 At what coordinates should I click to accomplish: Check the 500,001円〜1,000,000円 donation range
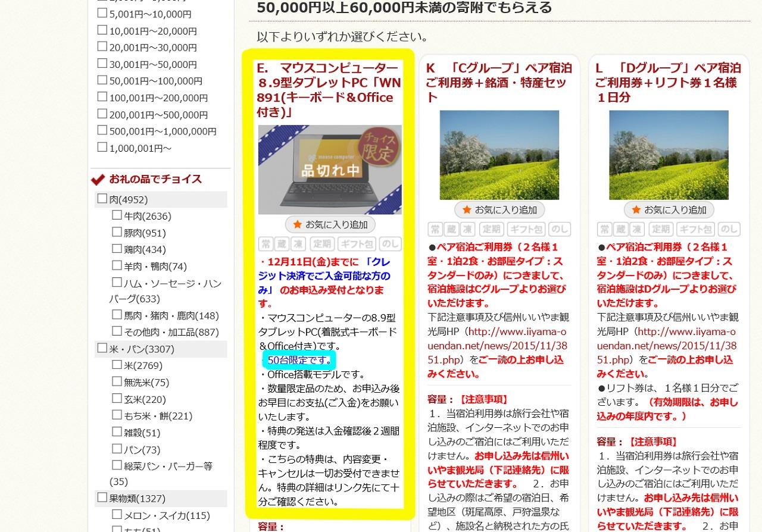point(102,130)
